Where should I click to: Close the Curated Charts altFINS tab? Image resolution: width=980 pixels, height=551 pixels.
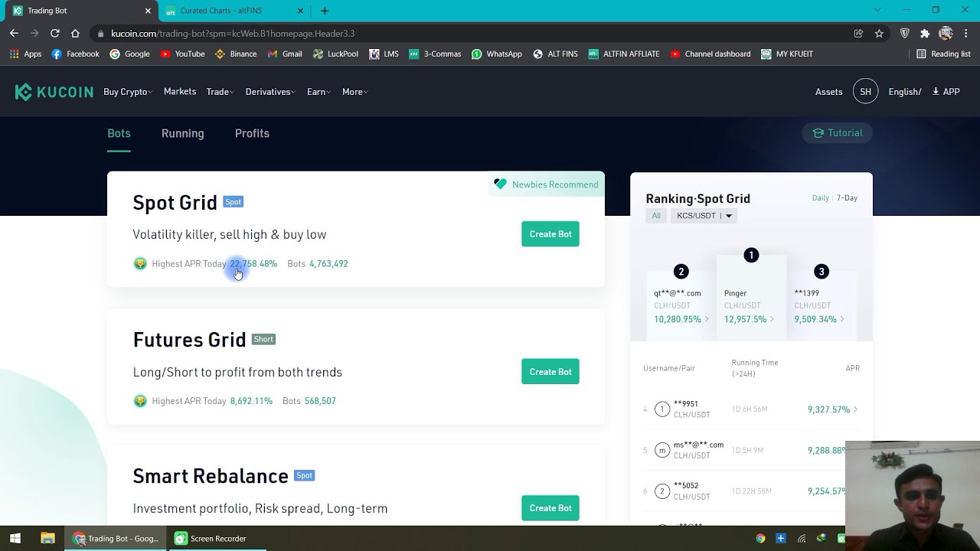(300, 11)
